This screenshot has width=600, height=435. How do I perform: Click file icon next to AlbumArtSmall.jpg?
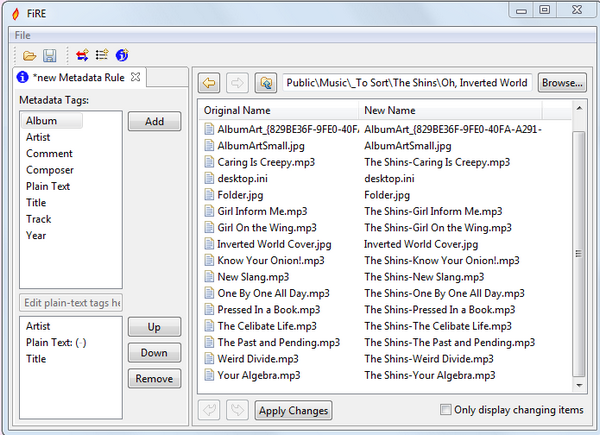[x=209, y=145]
